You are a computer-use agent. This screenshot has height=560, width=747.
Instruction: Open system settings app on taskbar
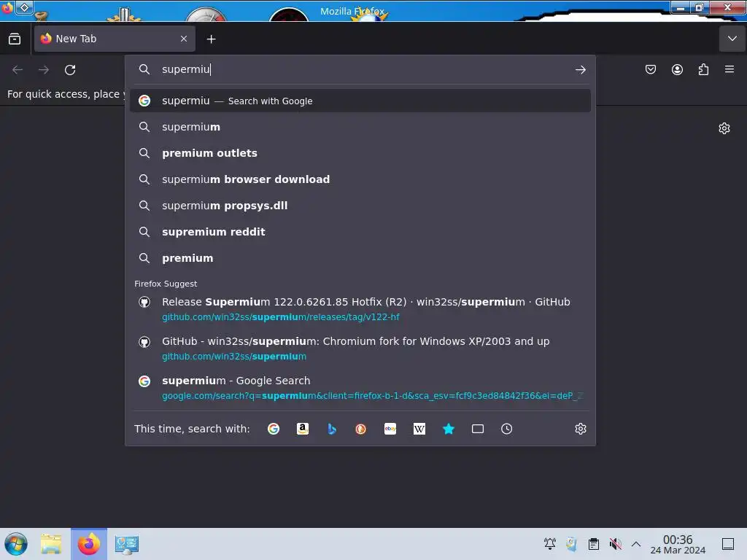coord(127,544)
